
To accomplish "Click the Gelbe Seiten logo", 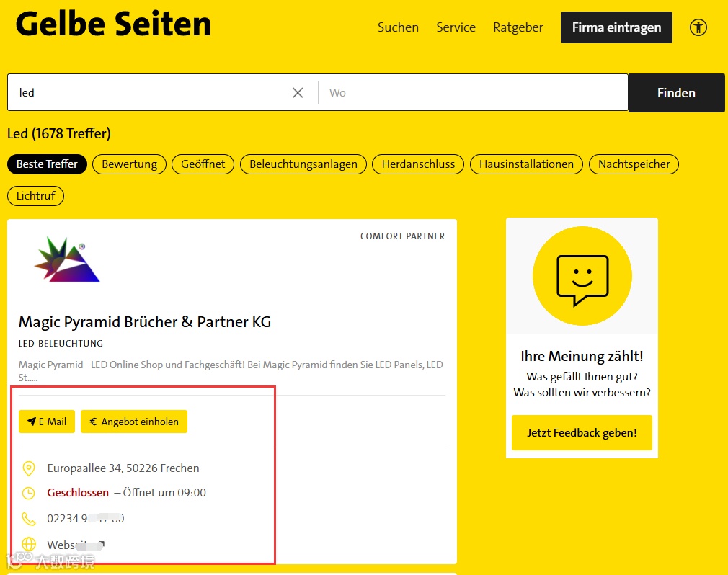I will [113, 24].
